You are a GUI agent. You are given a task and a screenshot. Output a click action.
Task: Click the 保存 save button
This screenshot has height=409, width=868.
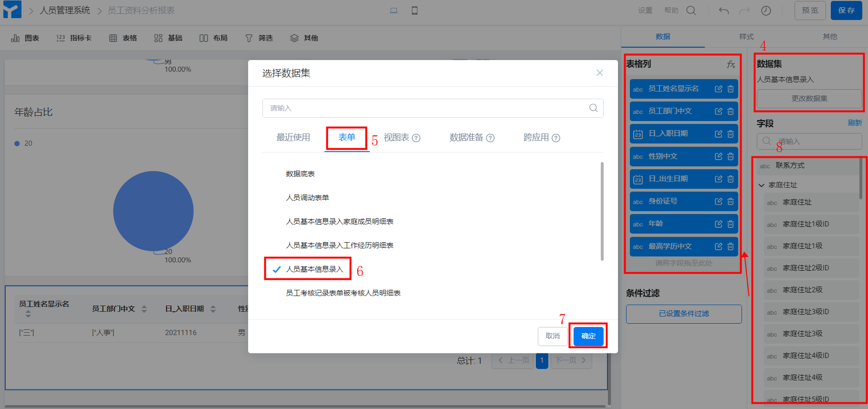tap(847, 10)
